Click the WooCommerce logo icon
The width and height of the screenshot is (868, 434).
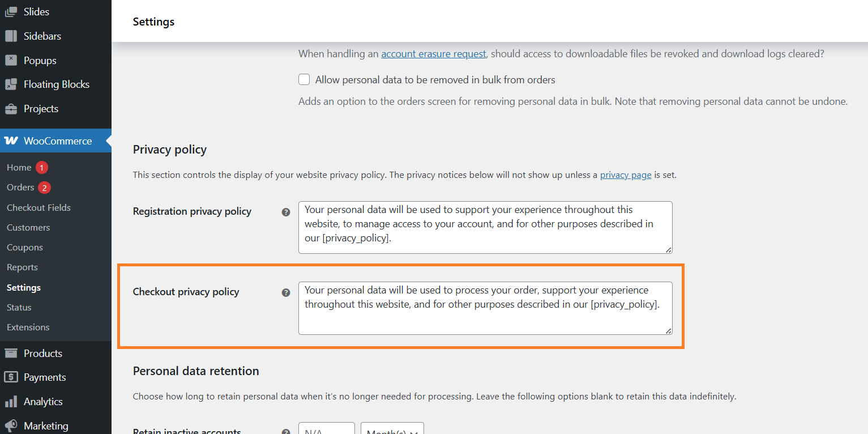(11, 141)
